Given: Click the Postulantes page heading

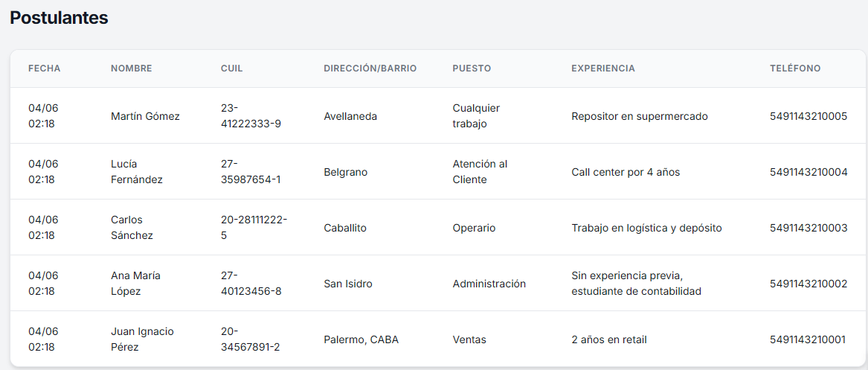Looking at the screenshot, I should [59, 18].
